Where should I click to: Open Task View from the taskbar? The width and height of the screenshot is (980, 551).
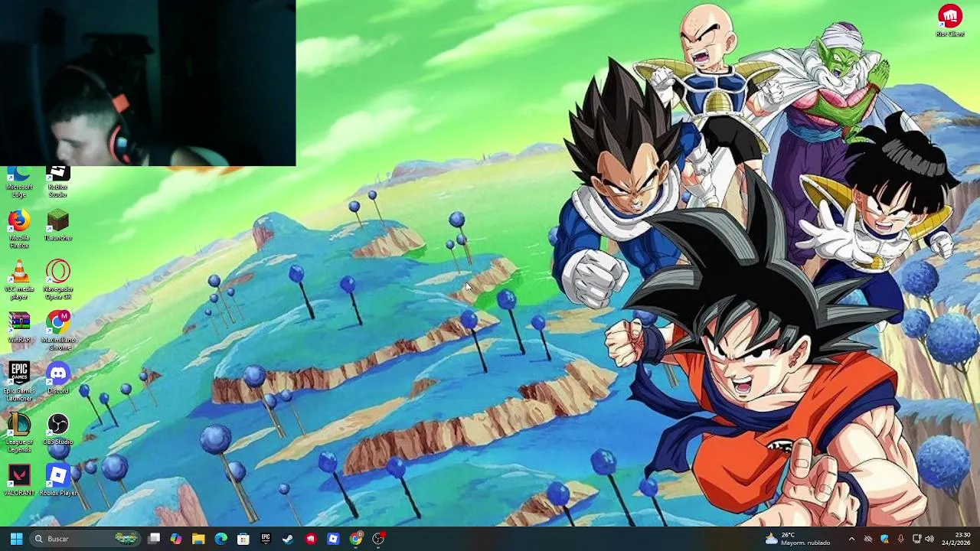pyautogui.click(x=154, y=539)
